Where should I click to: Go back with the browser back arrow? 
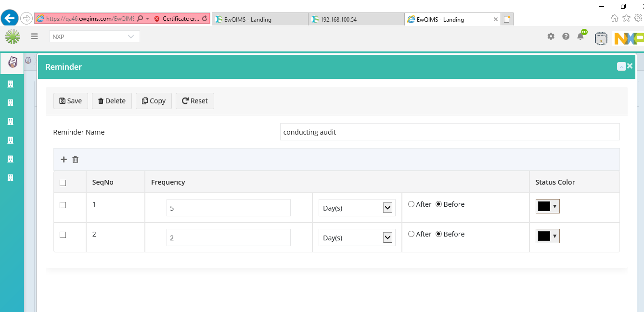pyautogui.click(x=10, y=19)
